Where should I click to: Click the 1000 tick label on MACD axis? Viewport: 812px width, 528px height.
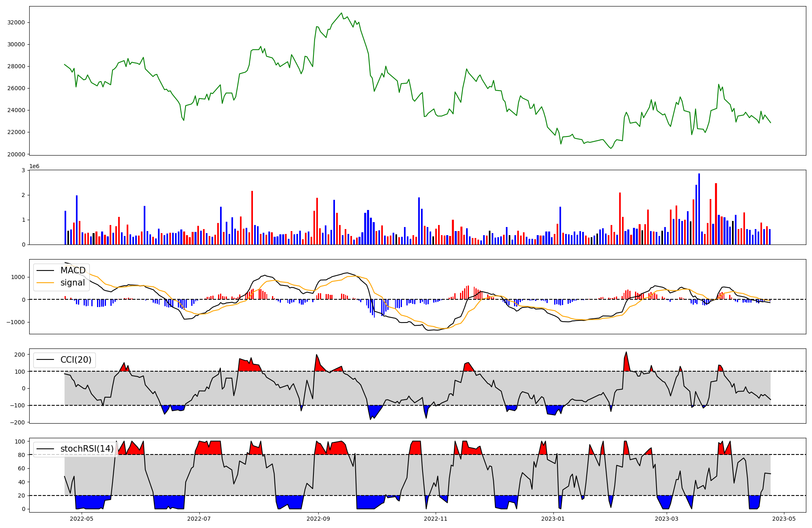[18, 277]
